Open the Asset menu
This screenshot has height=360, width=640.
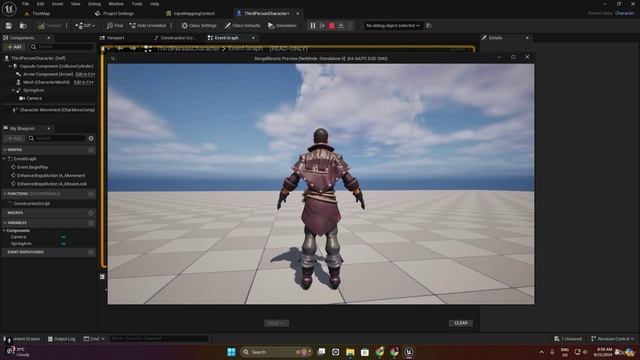(x=57, y=4)
